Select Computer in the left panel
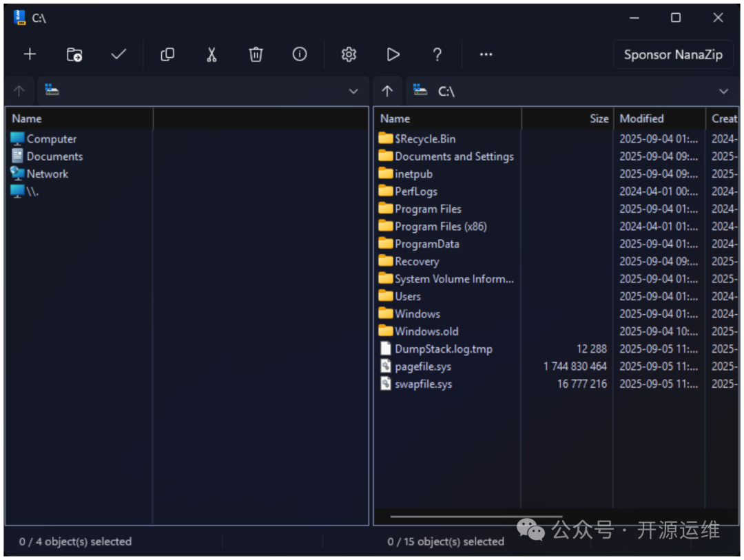744x560 pixels. point(51,139)
